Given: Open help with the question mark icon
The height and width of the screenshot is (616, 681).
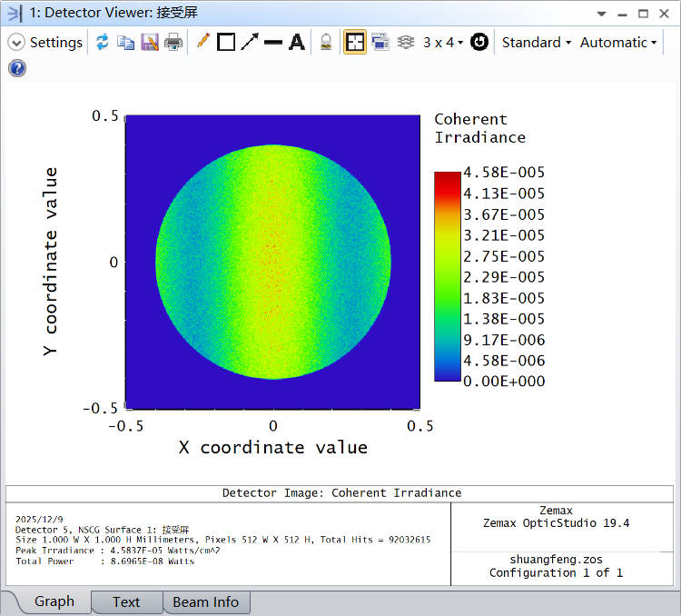Looking at the screenshot, I should 17,69.
